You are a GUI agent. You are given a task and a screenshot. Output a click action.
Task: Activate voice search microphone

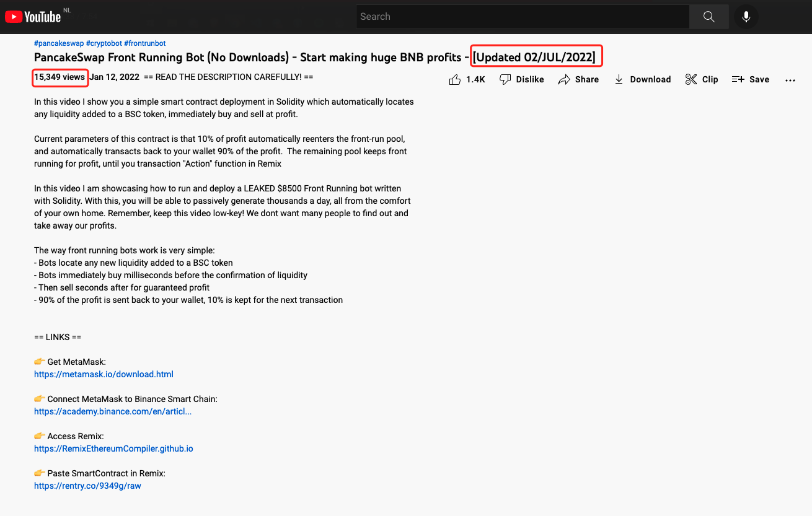(x=746, y=17)
